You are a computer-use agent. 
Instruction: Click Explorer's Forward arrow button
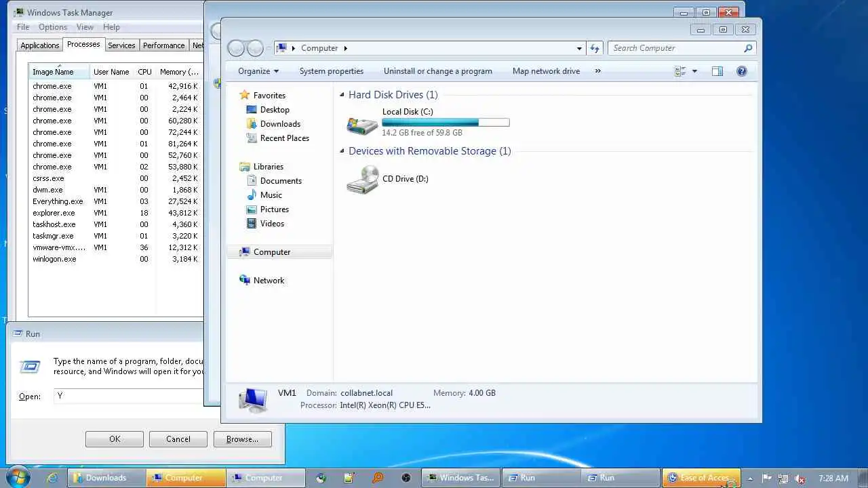[x=255, y=48]
